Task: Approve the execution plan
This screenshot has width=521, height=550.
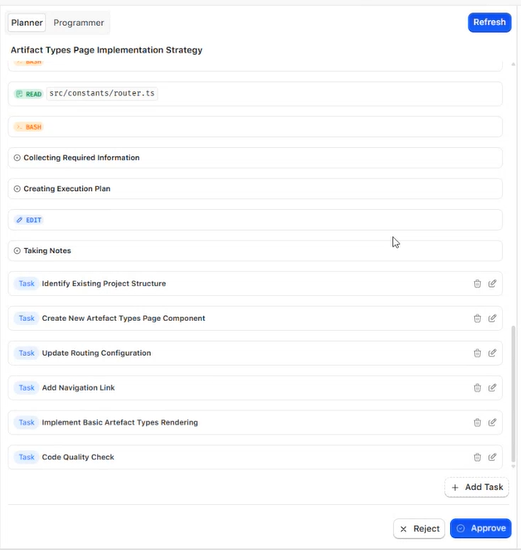Action: [x=481, y=528]
